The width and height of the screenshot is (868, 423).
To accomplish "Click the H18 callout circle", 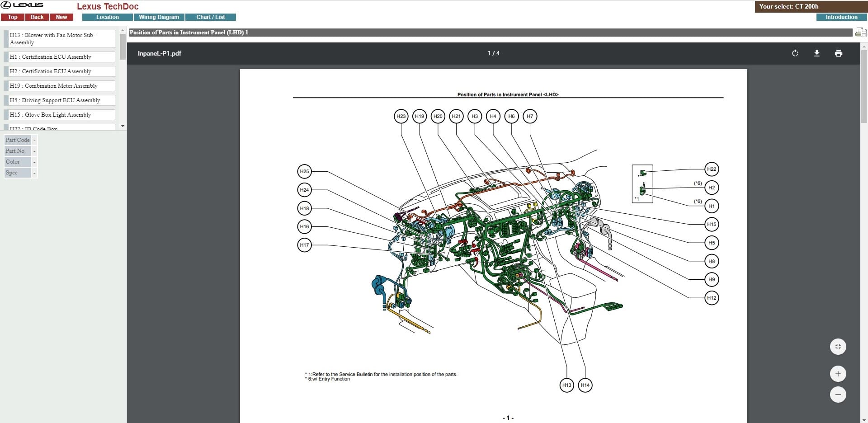I will coord(305,208).
